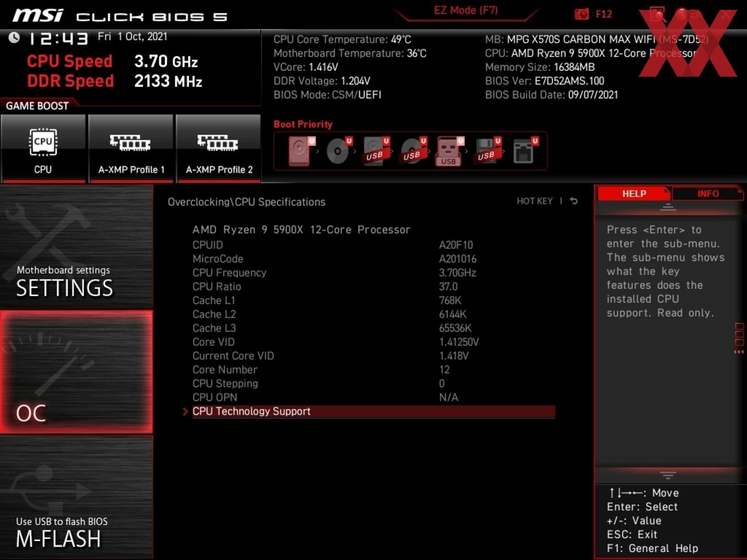Select the USB CD/DVD boot priority icon
This screenshot has height=560, width=747.
413,151
